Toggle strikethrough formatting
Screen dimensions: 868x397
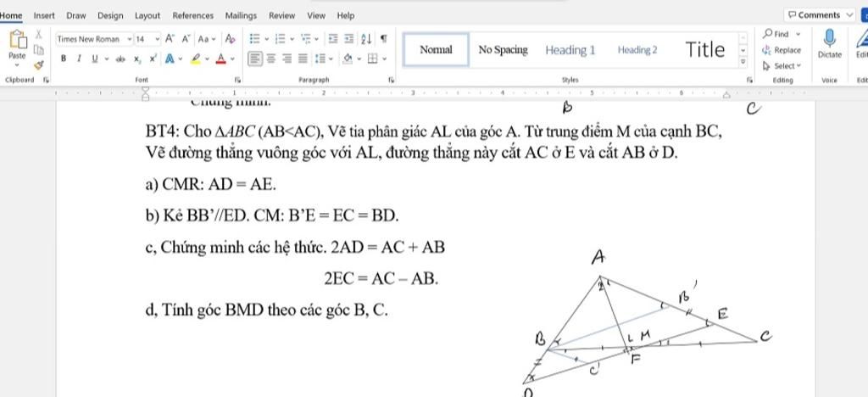click(x=120, y=59)
